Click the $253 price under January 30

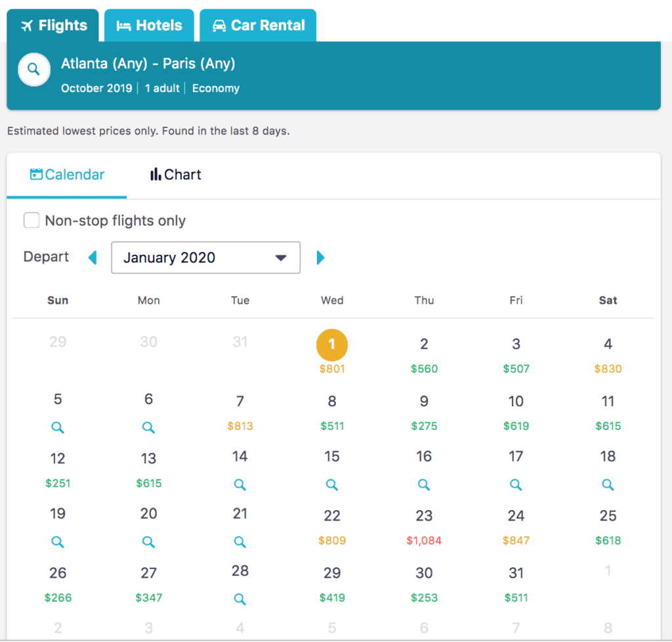pos(424,597)
